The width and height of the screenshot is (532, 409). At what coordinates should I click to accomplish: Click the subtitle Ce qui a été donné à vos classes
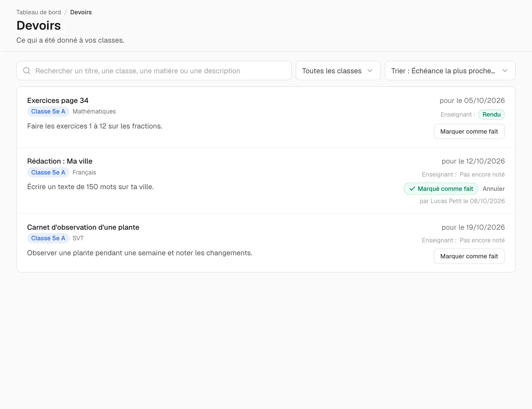pos(70,40)
